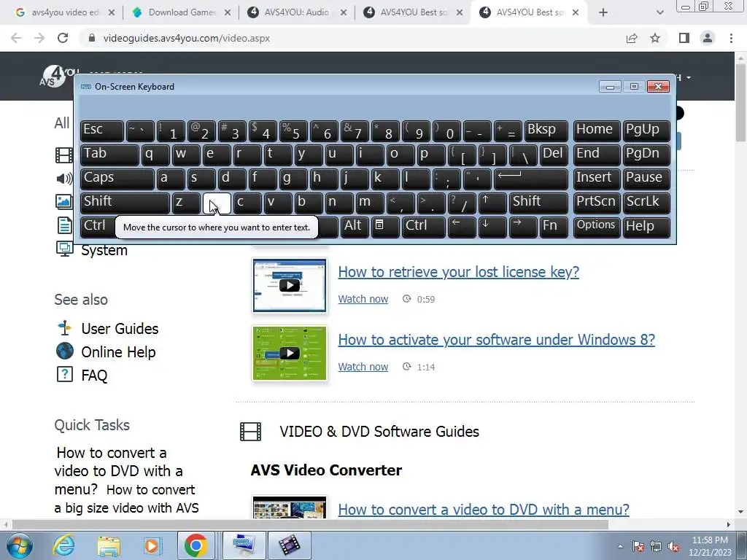Open 'How to convert a video to DVD with a menu?'
Viewport: 747px width, 560px height.
coord(484,510)
